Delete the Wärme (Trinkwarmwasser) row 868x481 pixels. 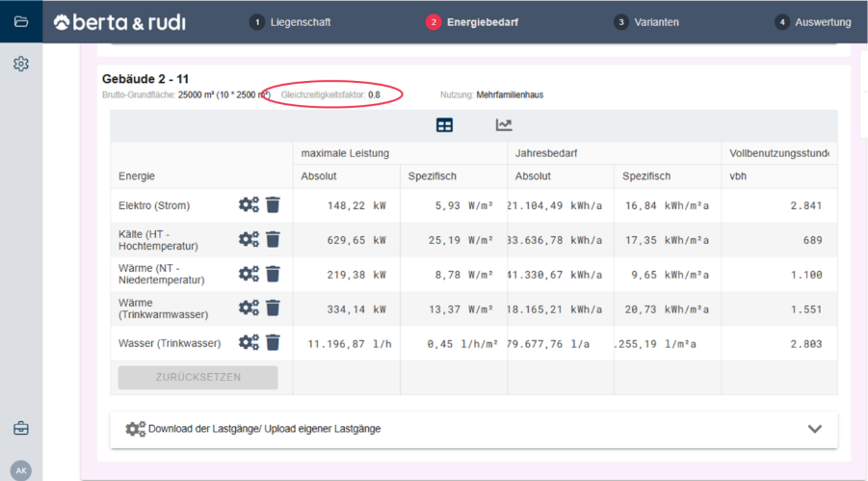pos(274,308)
